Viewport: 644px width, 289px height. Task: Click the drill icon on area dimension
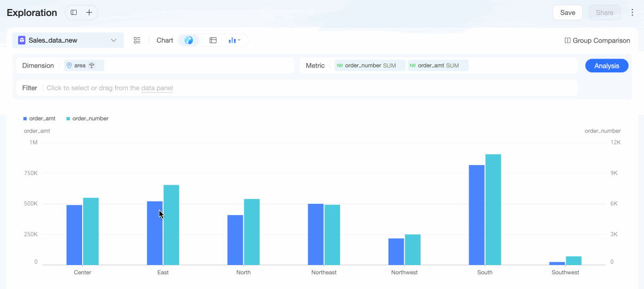(x=92, y=65)
